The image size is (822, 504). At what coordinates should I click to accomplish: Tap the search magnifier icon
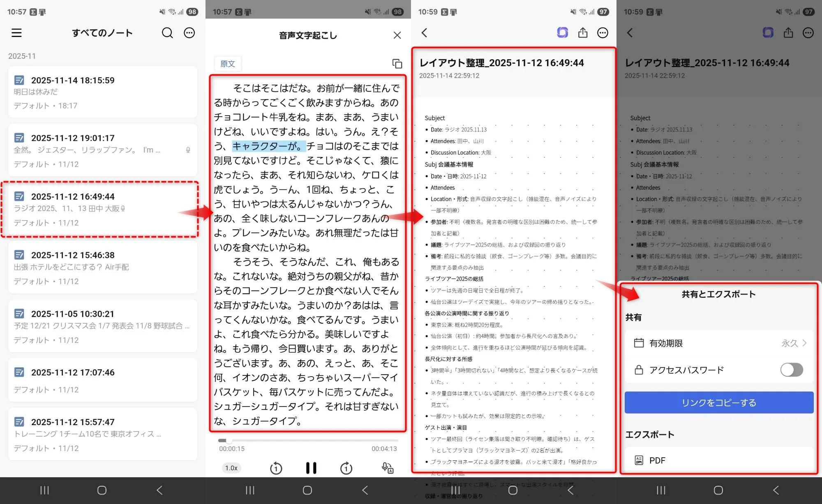(x=167, y=33)
